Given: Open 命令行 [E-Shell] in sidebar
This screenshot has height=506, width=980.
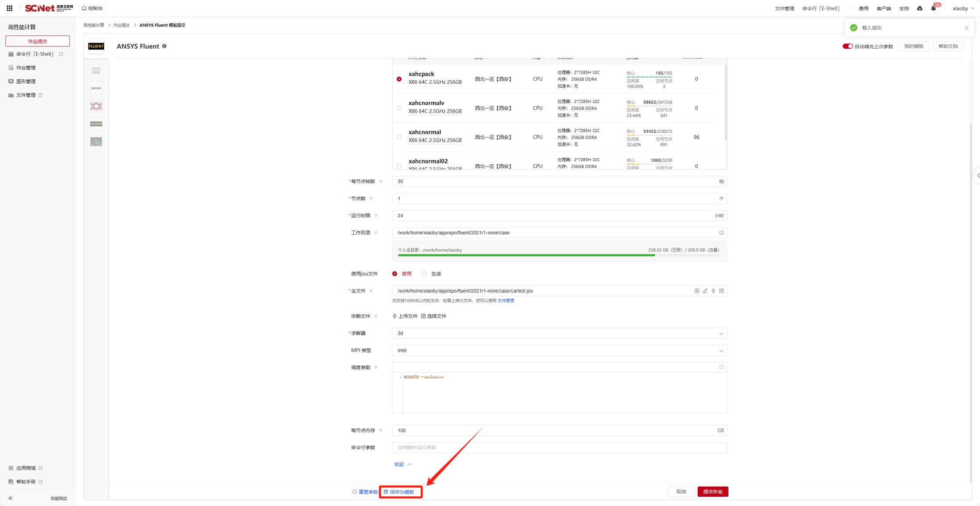Looking at the screenshot, I should (x=36, y=54).
